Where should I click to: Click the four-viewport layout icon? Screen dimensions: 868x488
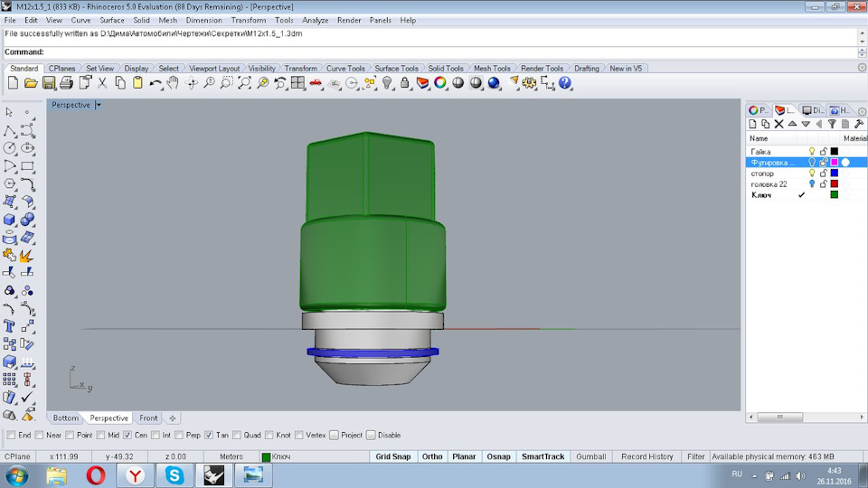pos(297,83)
